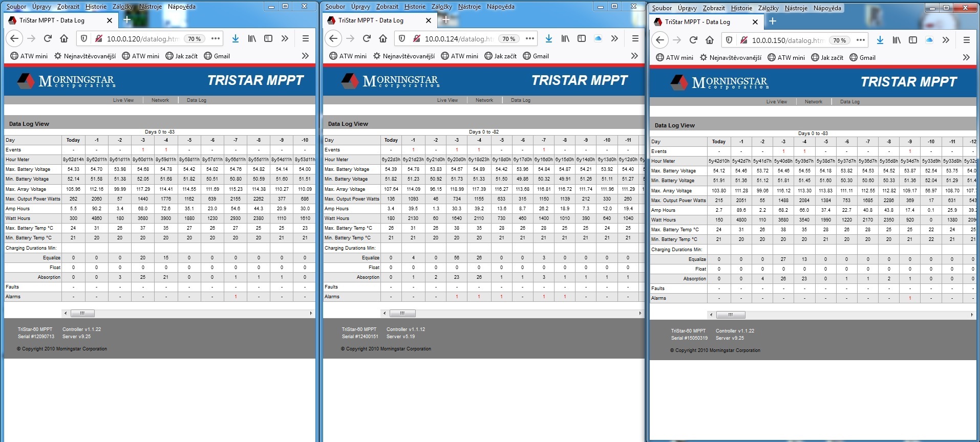Open the Nápověda menu in the 10.0.0.150 window
Viewport: 980px width, 442px height.
click(x=827, y=8)
